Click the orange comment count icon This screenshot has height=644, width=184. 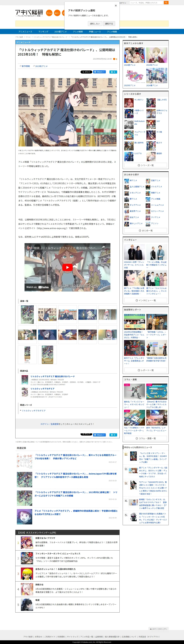[114, 59]
